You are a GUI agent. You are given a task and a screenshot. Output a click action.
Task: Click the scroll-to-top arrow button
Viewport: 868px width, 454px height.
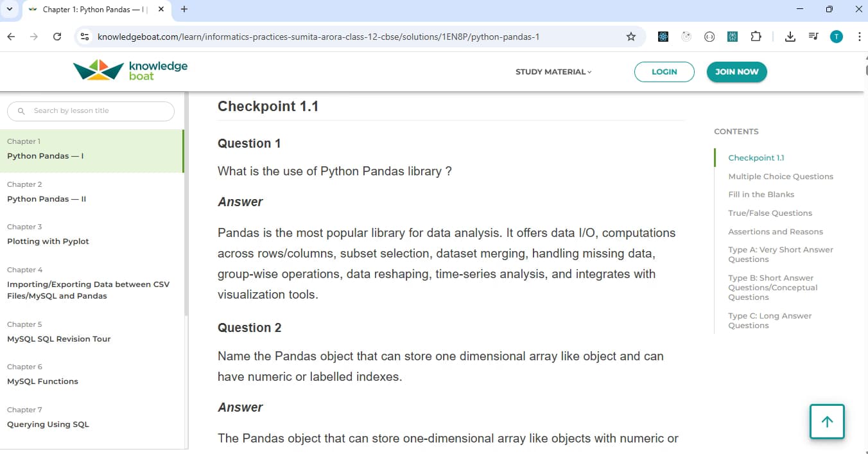pos(827,422)
